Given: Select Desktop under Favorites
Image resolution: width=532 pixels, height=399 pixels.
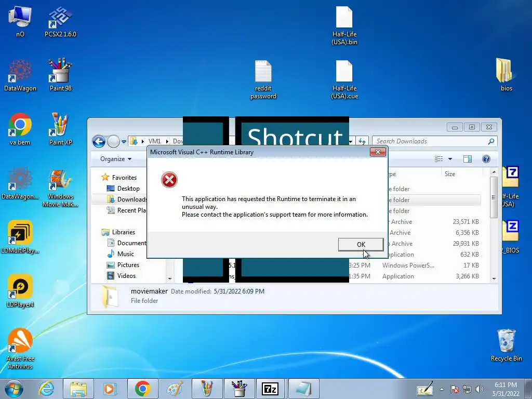Looking at the screenshot, I should click(x=128, y=188).
